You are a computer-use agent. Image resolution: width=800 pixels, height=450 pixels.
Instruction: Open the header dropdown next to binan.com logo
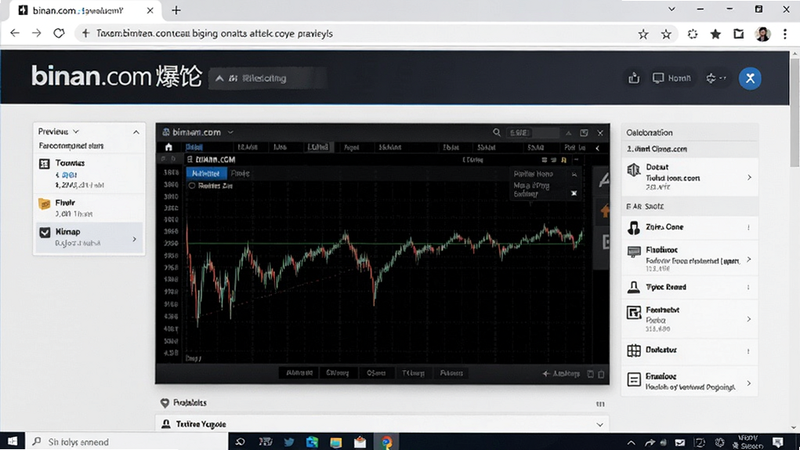point(267,79)
